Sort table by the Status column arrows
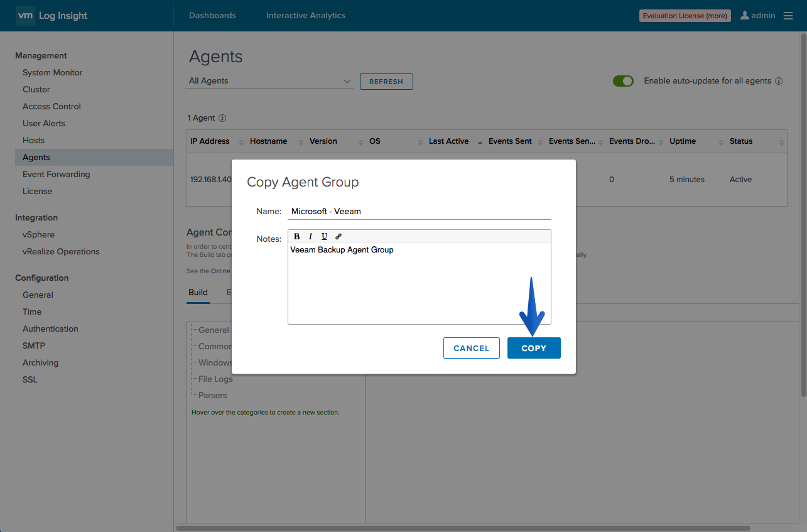This screenshot has height=532, width=807. (x=781, y=142)
